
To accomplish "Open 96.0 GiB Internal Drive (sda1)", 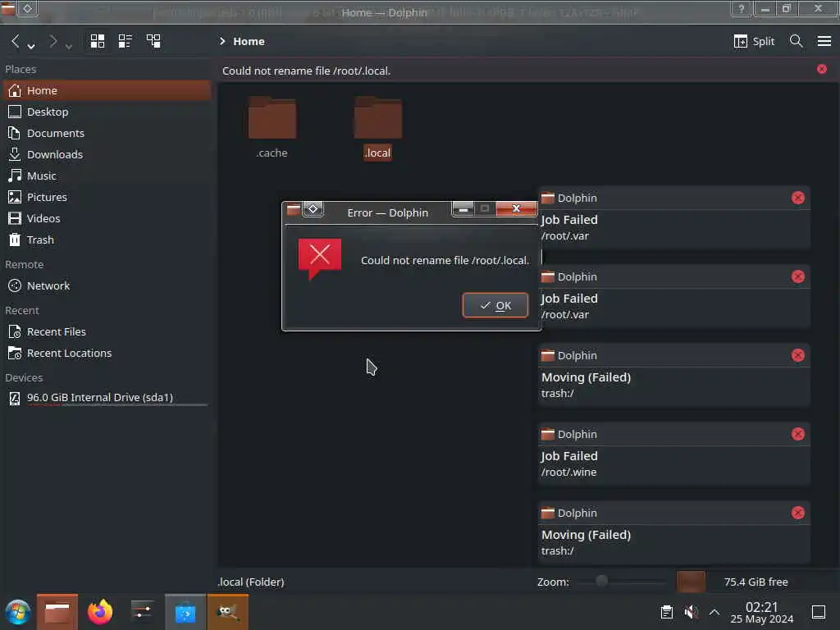I will coord(107,398).
